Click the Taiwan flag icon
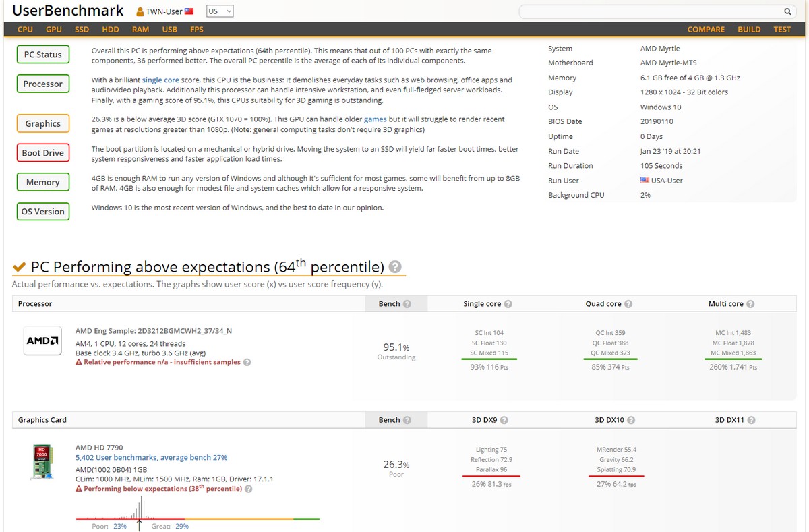Image resolution: width=809 pixels, height=532 pixels. [189, 11]
